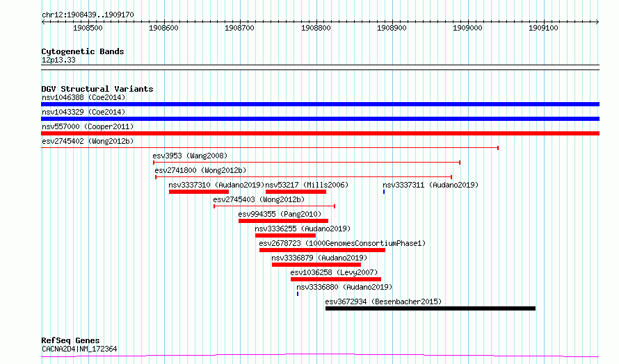The width and height of the screenshot is (619, 364).
Task: Click the 1908800 ruler position
Action: (x=316, y=28)
